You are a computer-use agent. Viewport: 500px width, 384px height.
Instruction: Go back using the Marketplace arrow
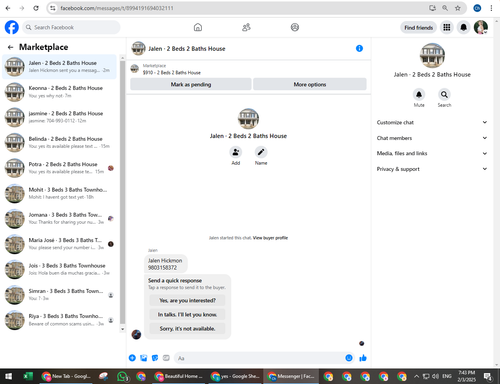click(11, 47)
